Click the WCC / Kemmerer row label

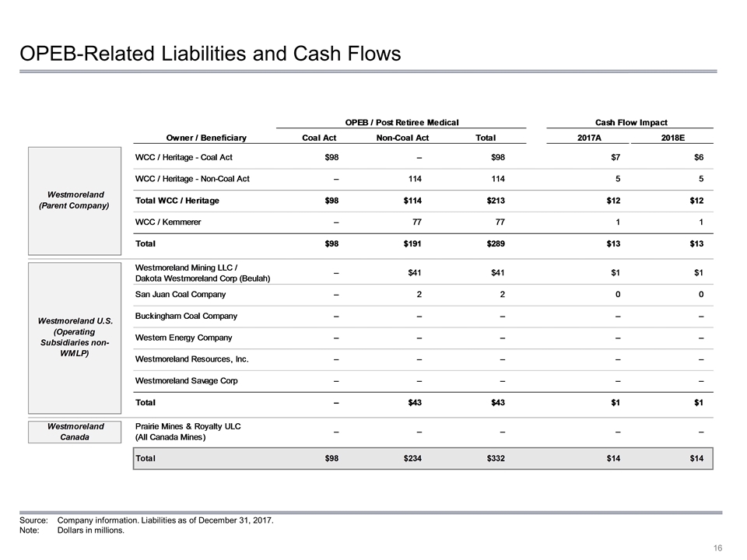tap(168, 222)
